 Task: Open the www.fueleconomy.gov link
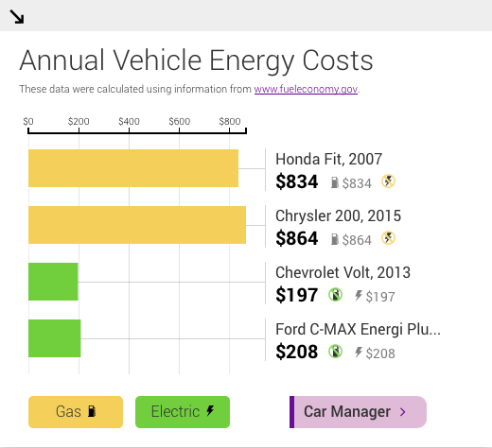coord(306,89)
